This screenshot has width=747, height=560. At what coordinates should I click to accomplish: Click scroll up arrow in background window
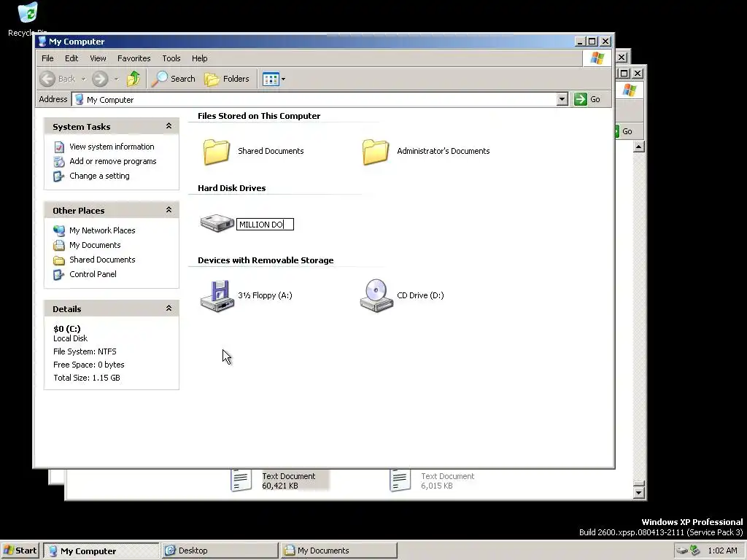(x=639, y=147)
